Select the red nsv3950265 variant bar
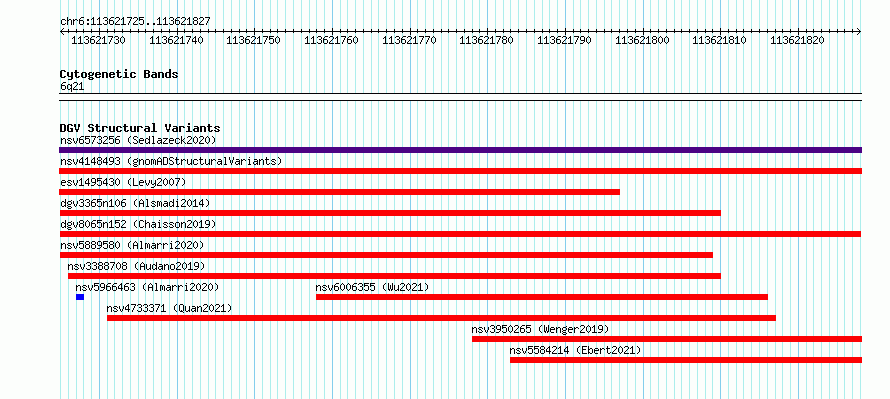This screenshot has height=399, width=890. tap(667, 339)
